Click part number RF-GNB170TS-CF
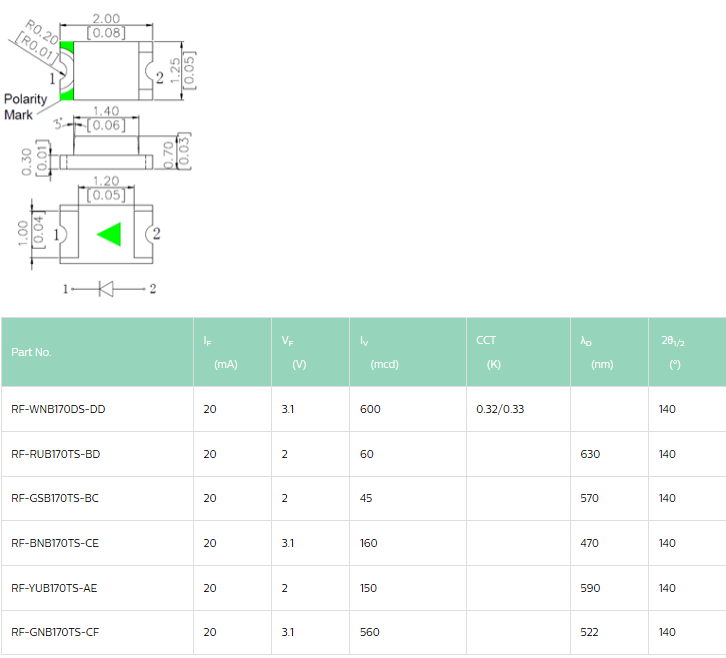This screenshot has height=658, width=726. [x=55, y=632]
